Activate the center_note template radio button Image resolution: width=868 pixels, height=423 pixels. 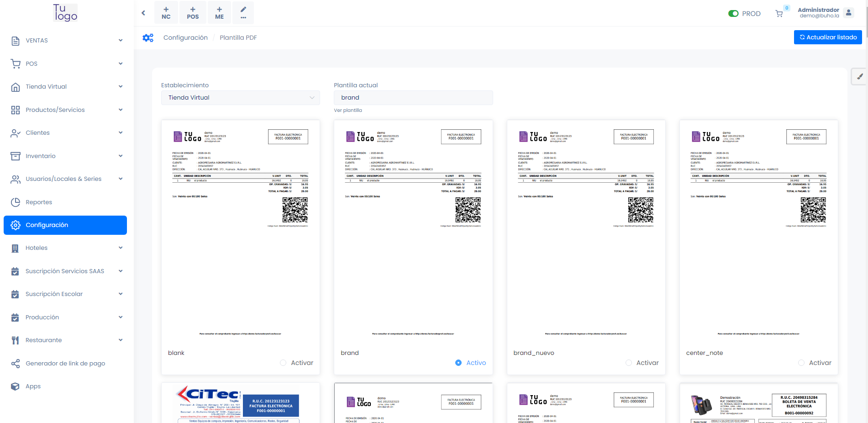tap(801, 363)
